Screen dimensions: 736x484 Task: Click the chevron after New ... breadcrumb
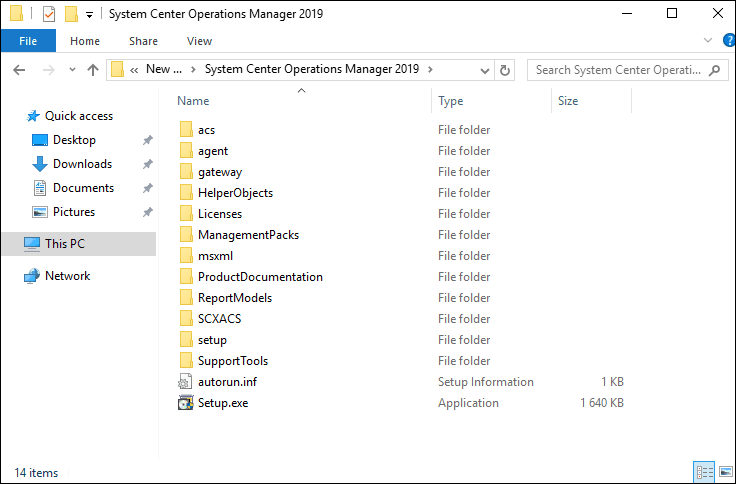[193, 69]
